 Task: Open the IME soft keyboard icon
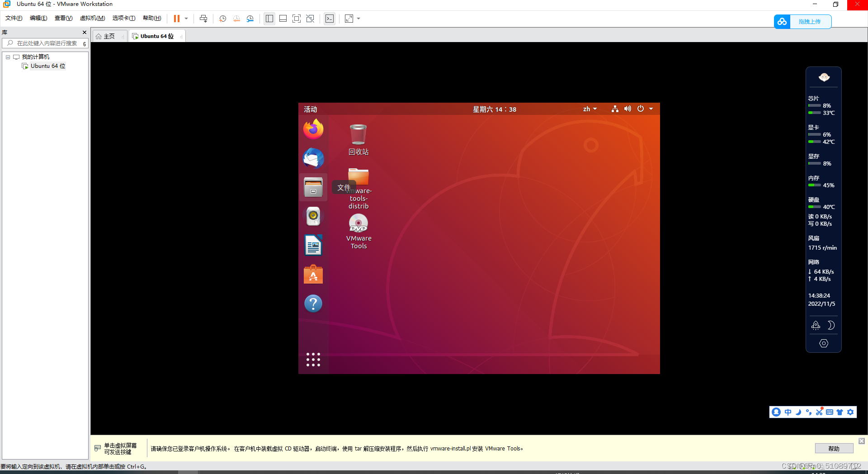click(830, 412)
